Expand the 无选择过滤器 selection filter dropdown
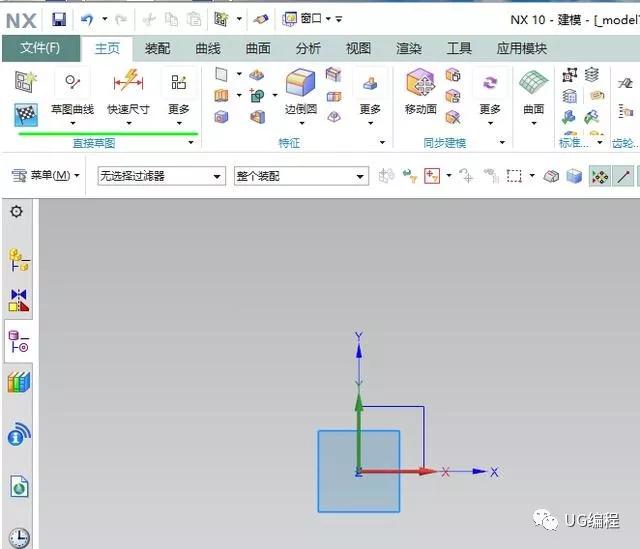The width and height of the screenshot is (640, 549). point(162,176)
